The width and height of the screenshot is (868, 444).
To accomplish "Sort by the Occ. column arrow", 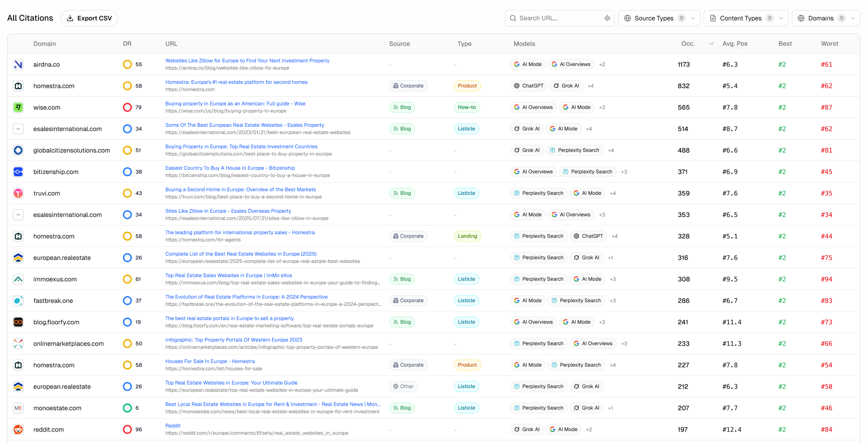I will coord(712,44).
